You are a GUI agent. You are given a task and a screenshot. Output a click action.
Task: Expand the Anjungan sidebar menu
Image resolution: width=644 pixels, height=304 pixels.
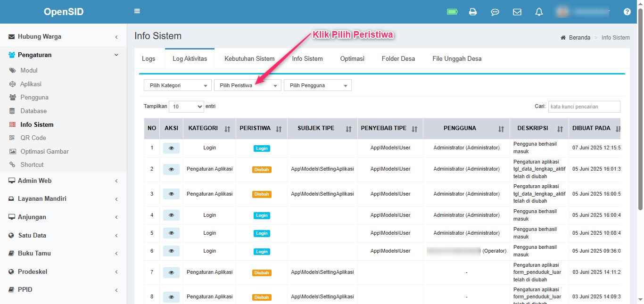pos(63,217)
